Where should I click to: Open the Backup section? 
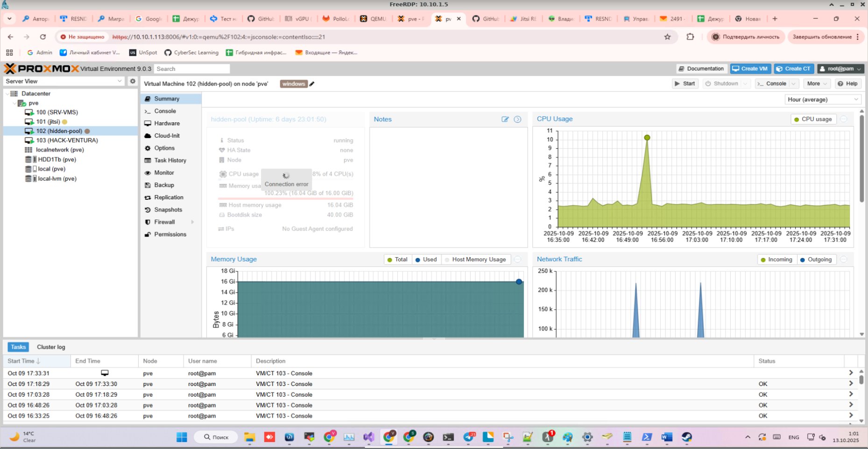click(x=164, y=185)
